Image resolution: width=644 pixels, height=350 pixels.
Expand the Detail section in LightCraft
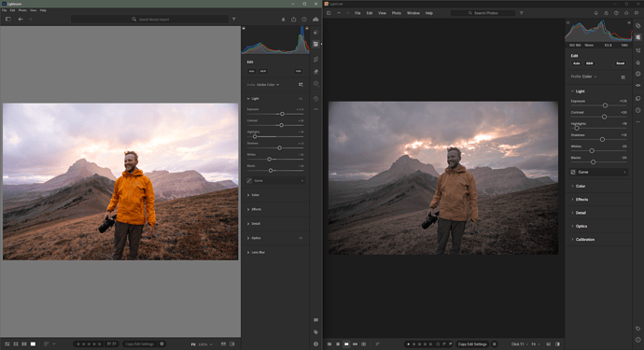click(x=572, y=213)
